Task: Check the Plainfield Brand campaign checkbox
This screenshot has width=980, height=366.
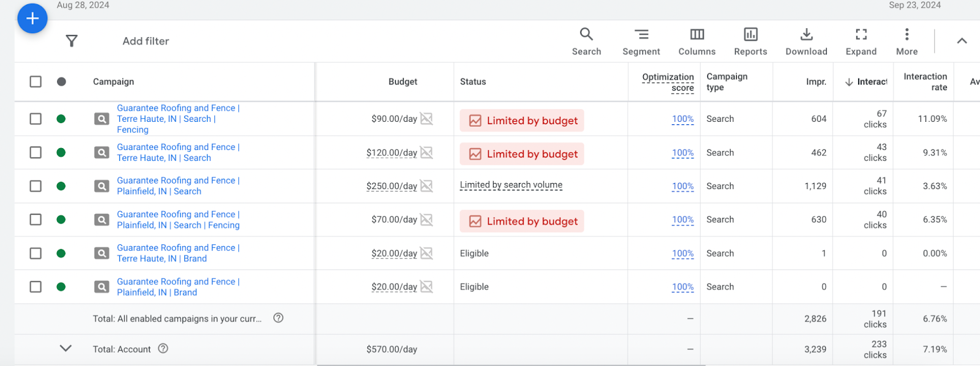Action: [36, 286]
